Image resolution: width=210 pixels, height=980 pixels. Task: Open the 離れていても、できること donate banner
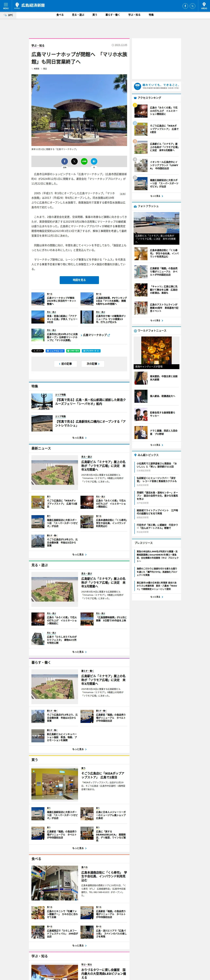(x=157, y=86)
